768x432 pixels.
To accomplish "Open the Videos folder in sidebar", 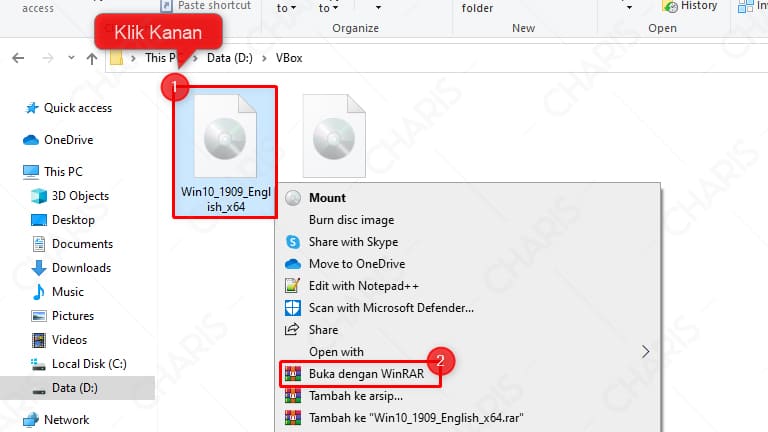I will [x=70, y=340].
